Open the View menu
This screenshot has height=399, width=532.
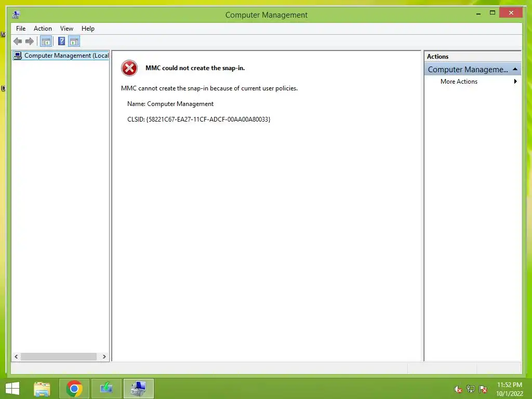[66, 29]
